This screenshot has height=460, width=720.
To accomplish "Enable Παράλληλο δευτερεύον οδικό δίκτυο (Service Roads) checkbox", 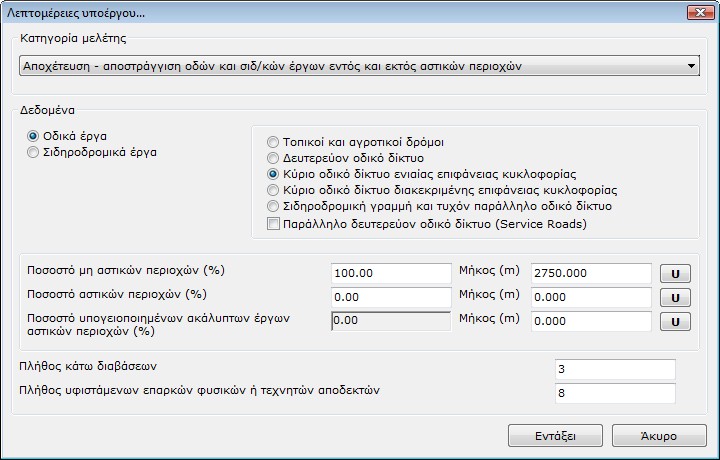I will (274, 224).
